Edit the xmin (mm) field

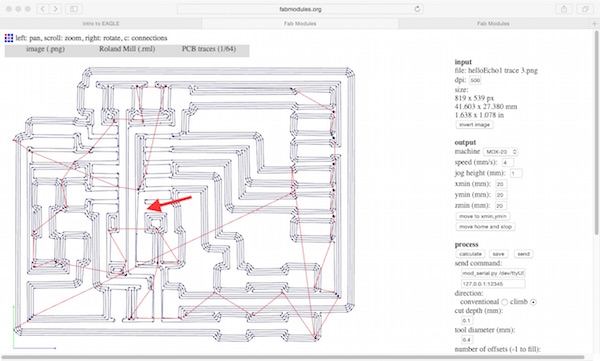tap(501, 184)
